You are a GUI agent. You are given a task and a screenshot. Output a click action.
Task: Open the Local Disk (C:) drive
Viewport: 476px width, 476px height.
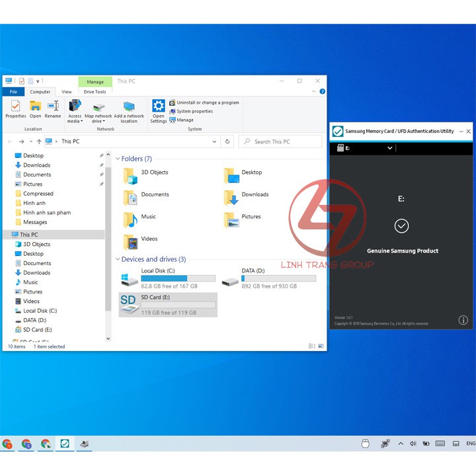168,278
